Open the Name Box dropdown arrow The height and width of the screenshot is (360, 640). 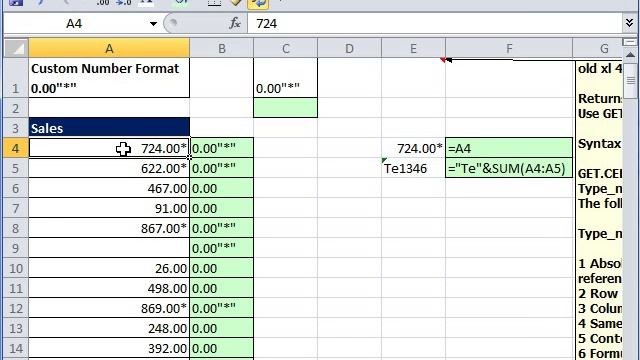(x=153, y=24)
